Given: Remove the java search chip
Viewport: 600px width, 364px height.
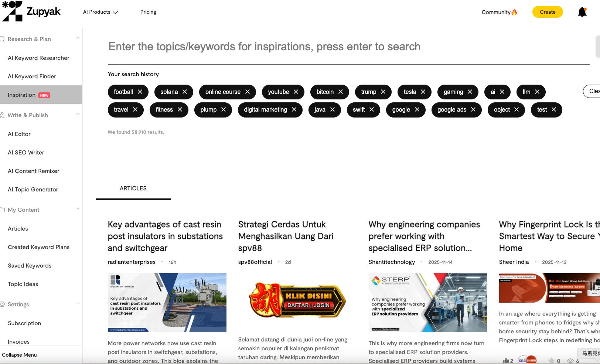Looking at the screenshot, I should click(333, 109).
